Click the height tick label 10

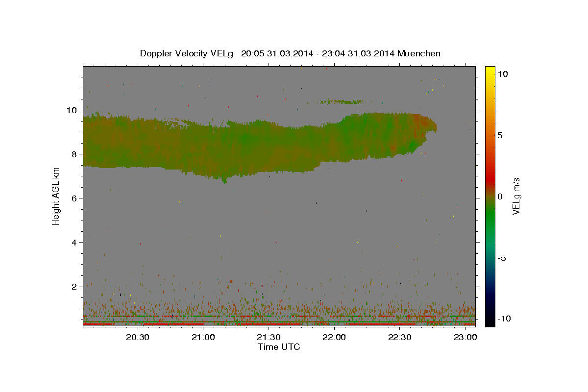point(73,110)
